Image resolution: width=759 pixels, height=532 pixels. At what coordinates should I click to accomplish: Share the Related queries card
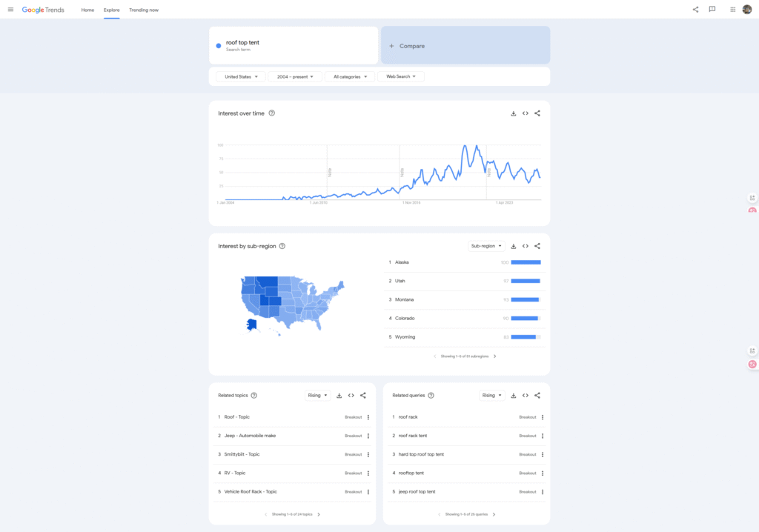(537, 396)
